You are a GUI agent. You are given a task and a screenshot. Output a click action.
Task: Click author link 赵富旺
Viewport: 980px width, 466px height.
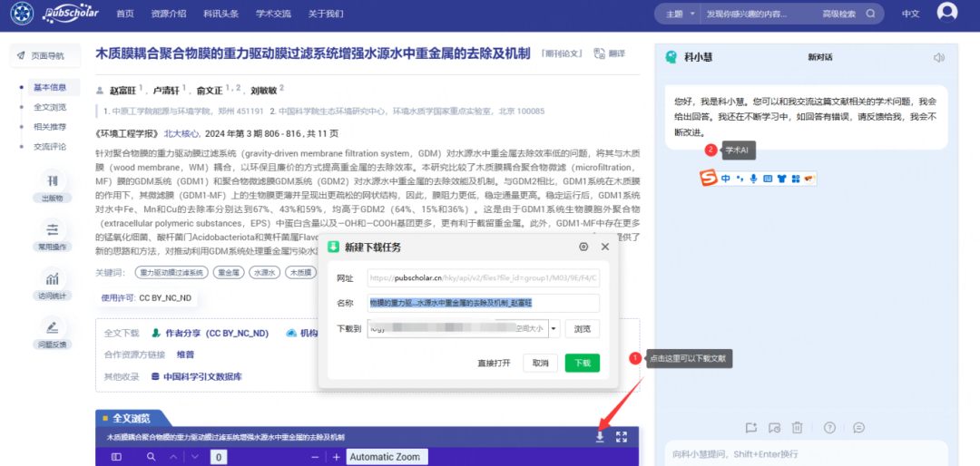[122, 90]
